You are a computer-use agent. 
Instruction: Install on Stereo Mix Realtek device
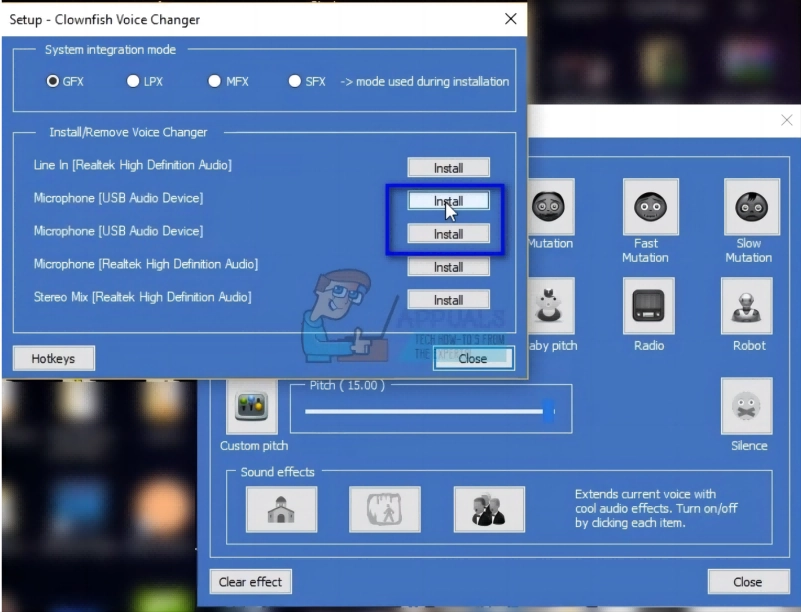pyautogui.click(x=449, y=300)
